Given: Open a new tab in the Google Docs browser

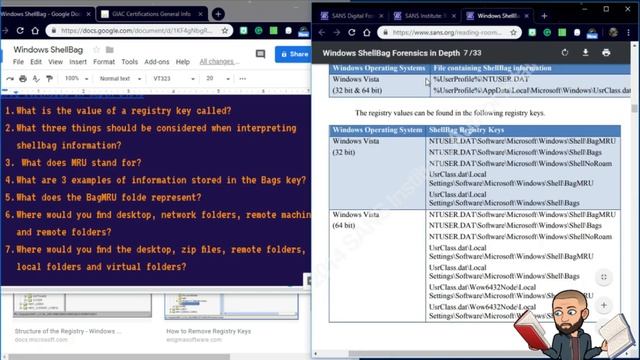Looking at the screenshot, I should click(218, 14).
